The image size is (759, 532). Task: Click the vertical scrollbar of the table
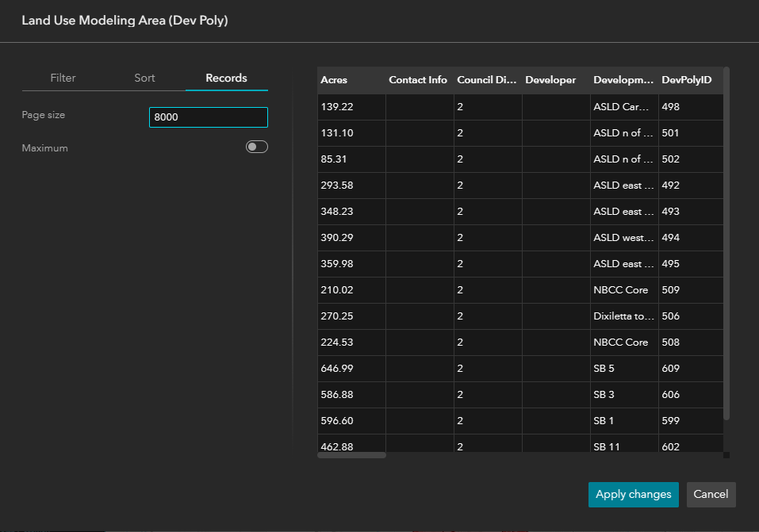(726, 243)
